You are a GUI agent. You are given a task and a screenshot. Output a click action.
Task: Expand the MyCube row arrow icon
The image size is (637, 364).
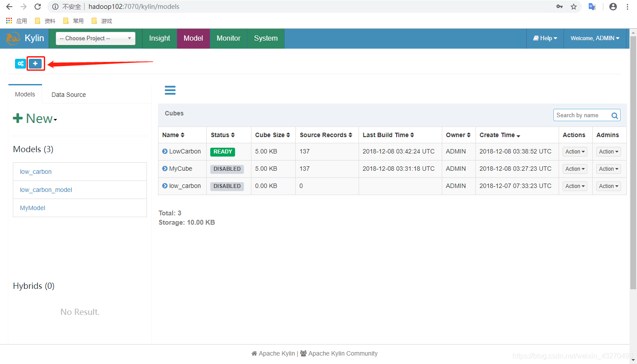click(165, 169)
